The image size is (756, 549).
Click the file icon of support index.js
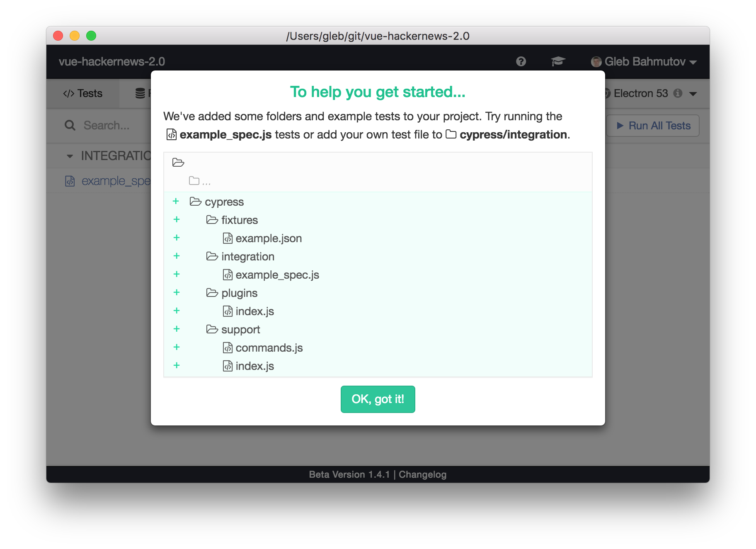[x=228, y=366]
